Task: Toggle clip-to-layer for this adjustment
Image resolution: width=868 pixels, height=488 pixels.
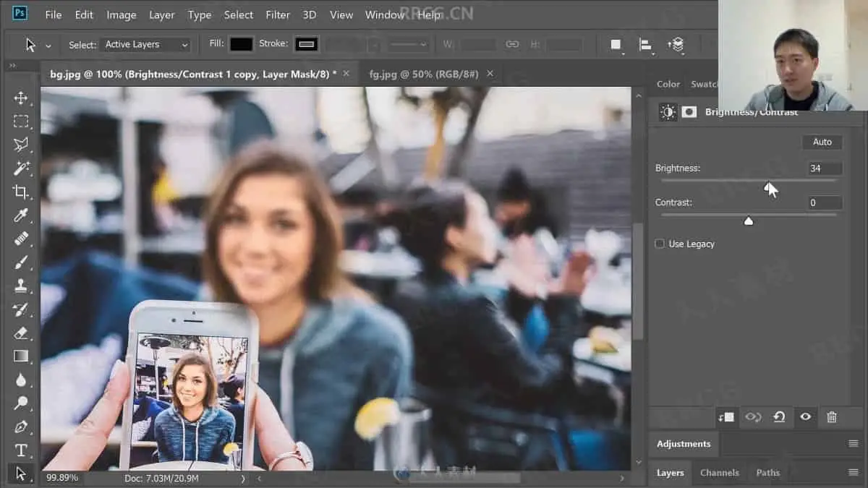Action: (726, 417)
